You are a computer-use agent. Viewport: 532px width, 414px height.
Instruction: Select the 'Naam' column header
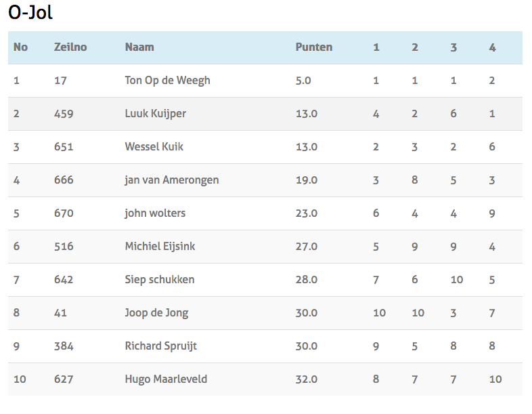pyautogui.click(x=139, y=47)
